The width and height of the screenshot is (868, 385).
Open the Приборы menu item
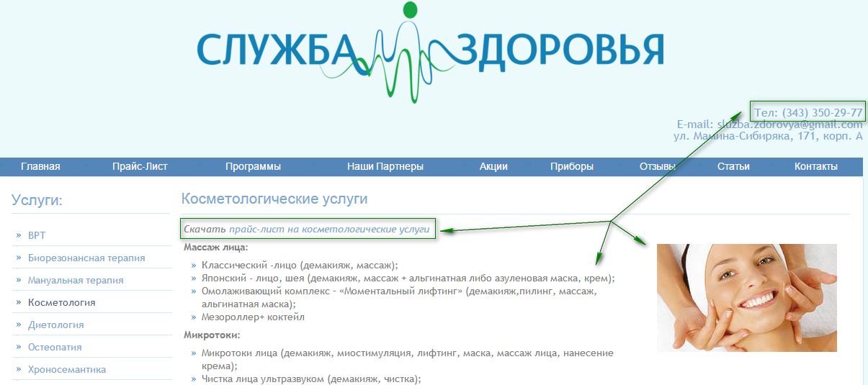572,166
